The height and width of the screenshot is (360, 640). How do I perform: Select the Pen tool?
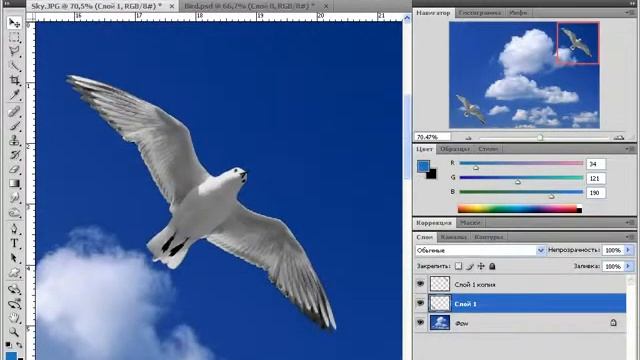[14, 229]
